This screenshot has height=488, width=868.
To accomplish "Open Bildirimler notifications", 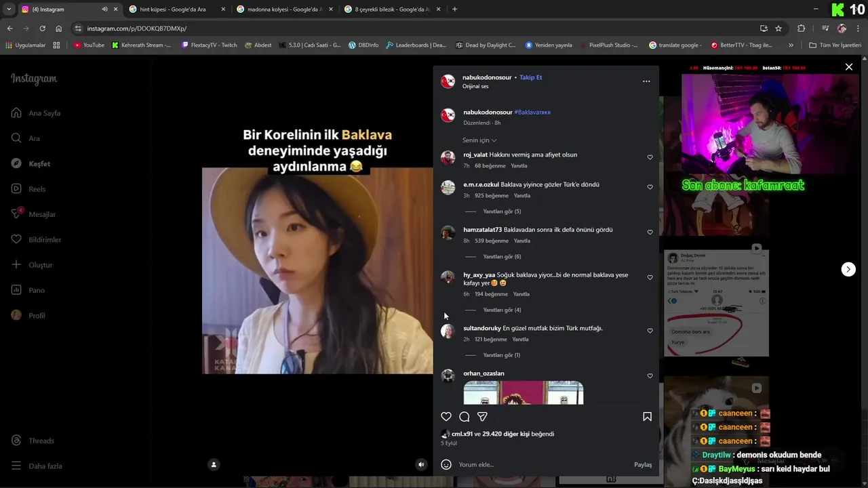I will pos(36,239).
